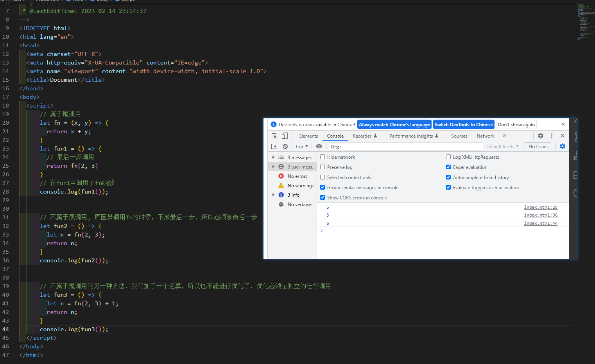Switch to the Elements tab
Screen dimensions: 595x364
(x=308, y=136)
